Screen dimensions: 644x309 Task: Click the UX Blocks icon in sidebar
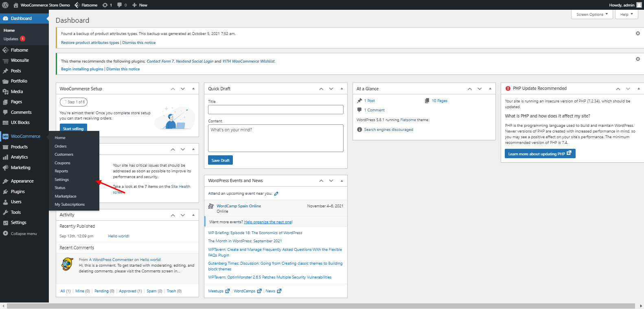point(6,122)
